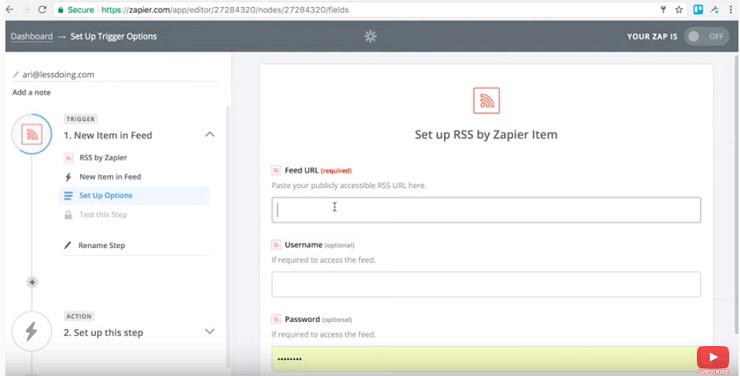740x376 pixels.
Task: Click lightning bolt icon beside New Item in Feed
Action: pos(68,177)
